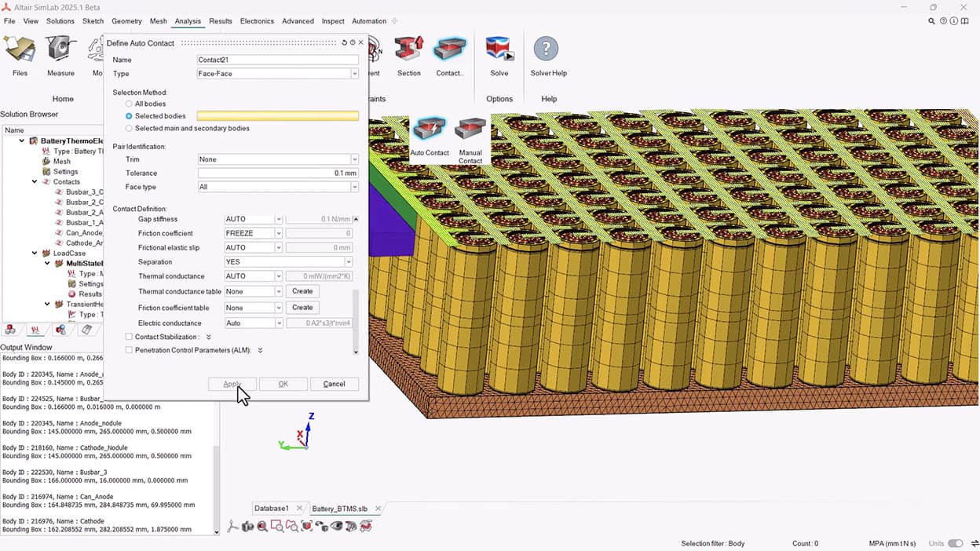Click the Name field containing Contact21
980x551 pixels.
[x=277, y=60]
